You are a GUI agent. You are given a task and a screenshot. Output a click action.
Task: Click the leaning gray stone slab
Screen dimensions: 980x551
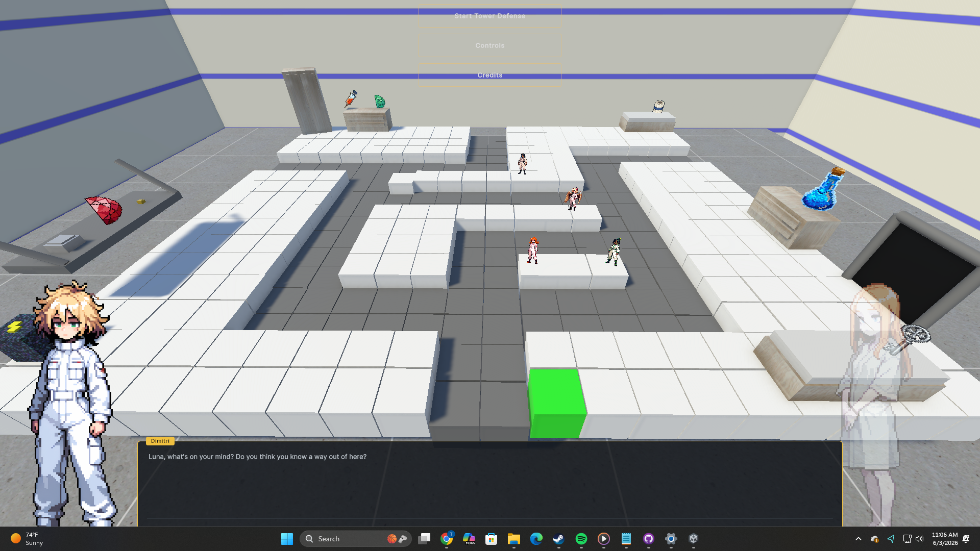tap(307, 101)
